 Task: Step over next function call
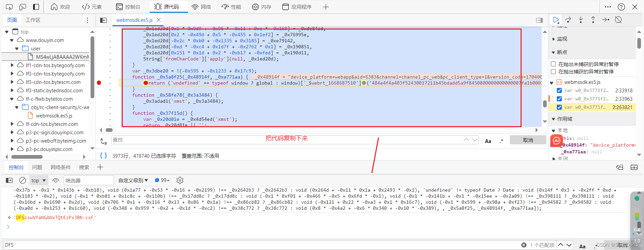(568, 20)
